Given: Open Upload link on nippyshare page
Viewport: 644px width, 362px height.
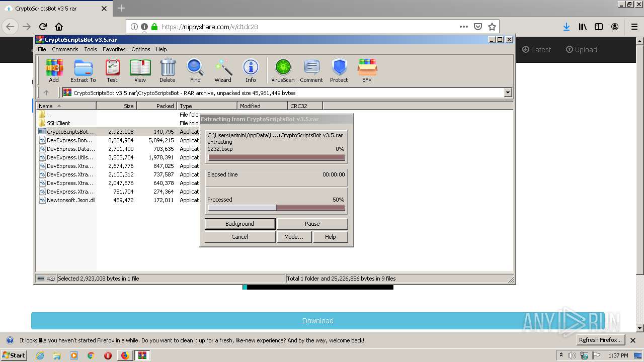Looking at the screenshot, I should click(581, 50).
